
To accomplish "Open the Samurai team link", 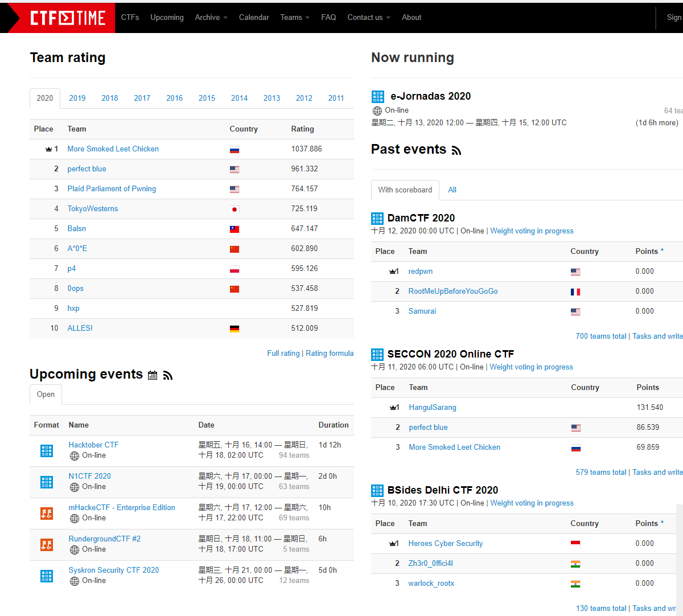I will (x=422, y=311).
